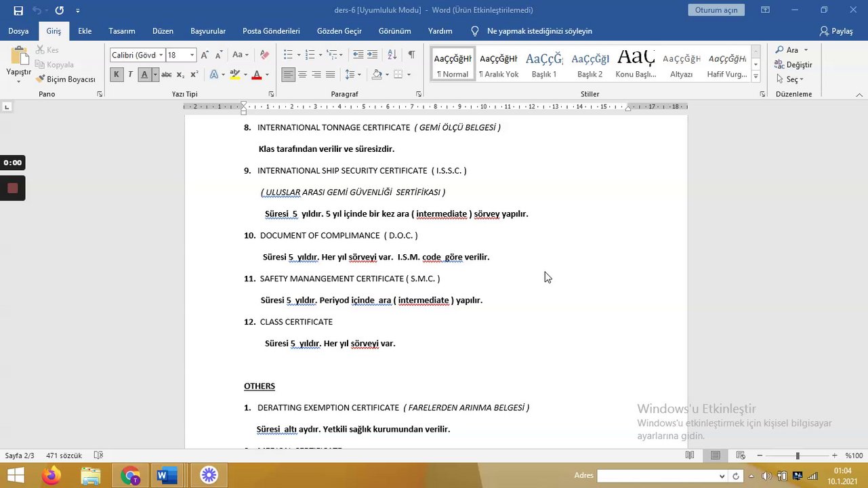The height and width of the screenshot is (488, 868).
Task: Click the Sort A-Z icon
Action: pos(392,55)
